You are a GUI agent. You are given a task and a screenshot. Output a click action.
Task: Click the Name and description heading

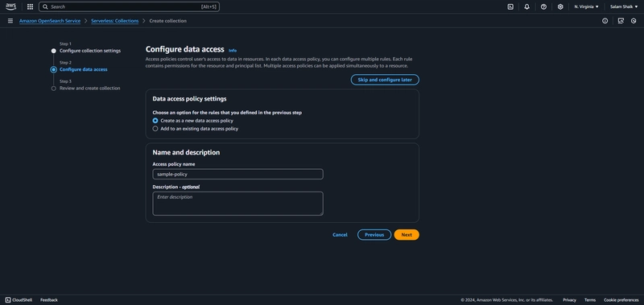click(x=186, y=152)
